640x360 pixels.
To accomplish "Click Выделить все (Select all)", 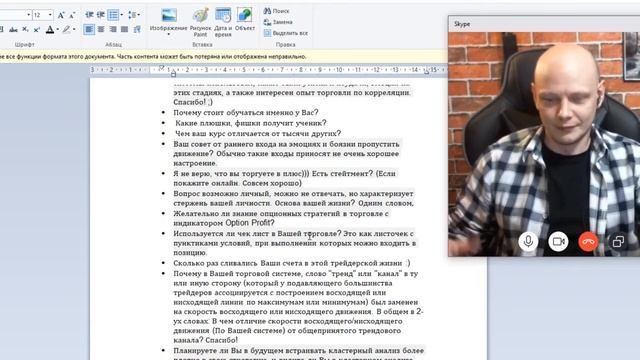I will pyautogui.click(x=286, y=33).
